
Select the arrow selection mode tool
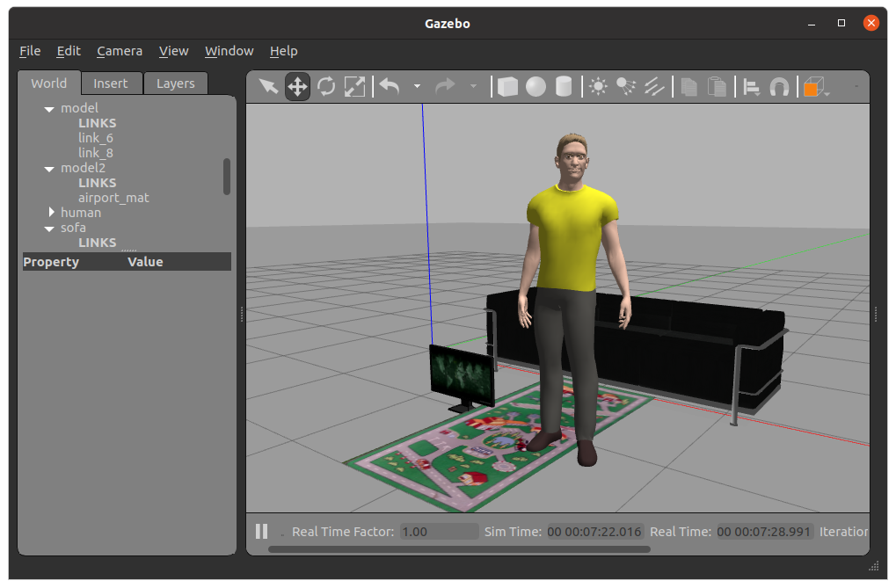click(x=268, y=87)
